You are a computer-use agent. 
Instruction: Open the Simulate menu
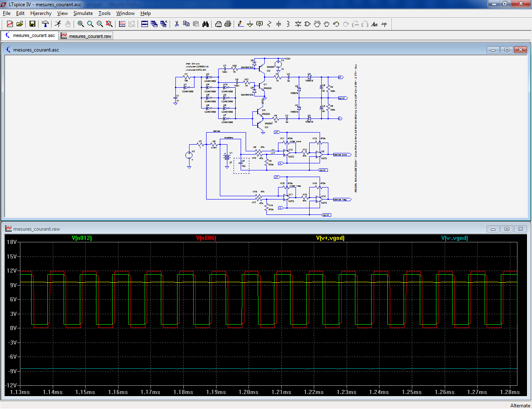[x=83, y=13]
